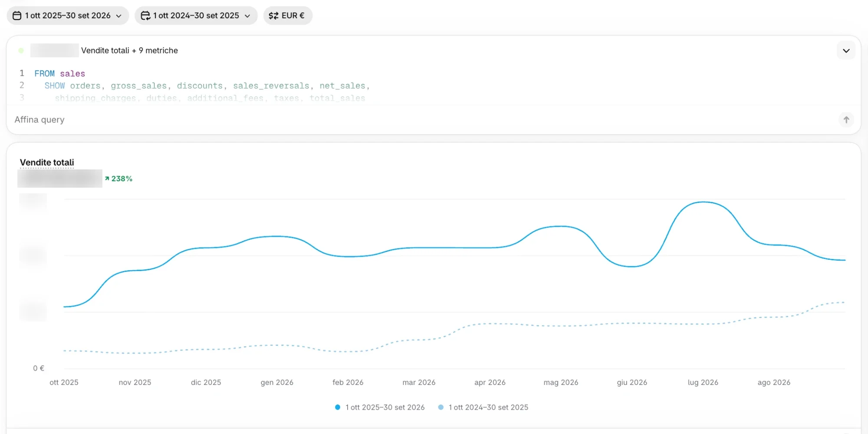Image resolution: width=868 pixels, height=434 pixels.
Task: Click the Vendite totali + 9 metriche label
Action: click(x=129, y=50)
